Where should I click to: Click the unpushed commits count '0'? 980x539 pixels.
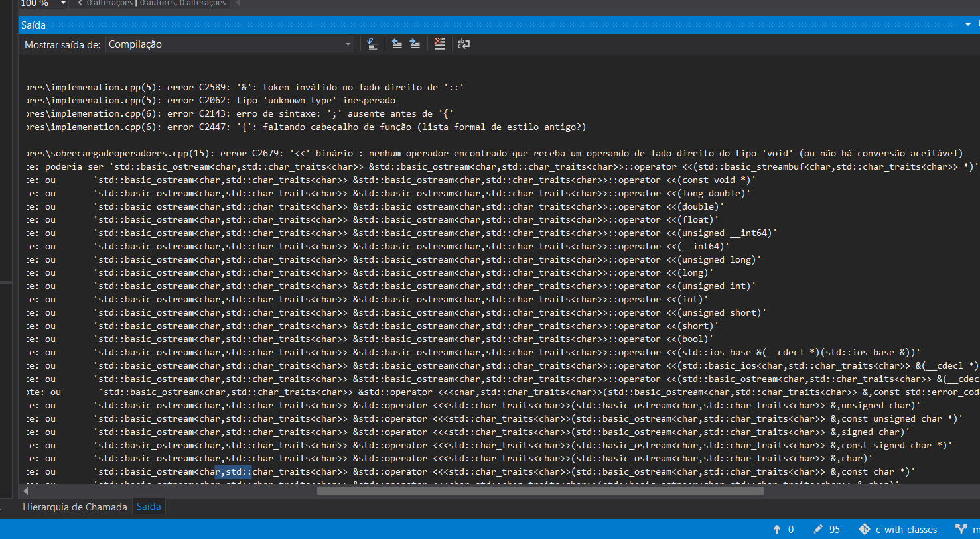(791, 529)
